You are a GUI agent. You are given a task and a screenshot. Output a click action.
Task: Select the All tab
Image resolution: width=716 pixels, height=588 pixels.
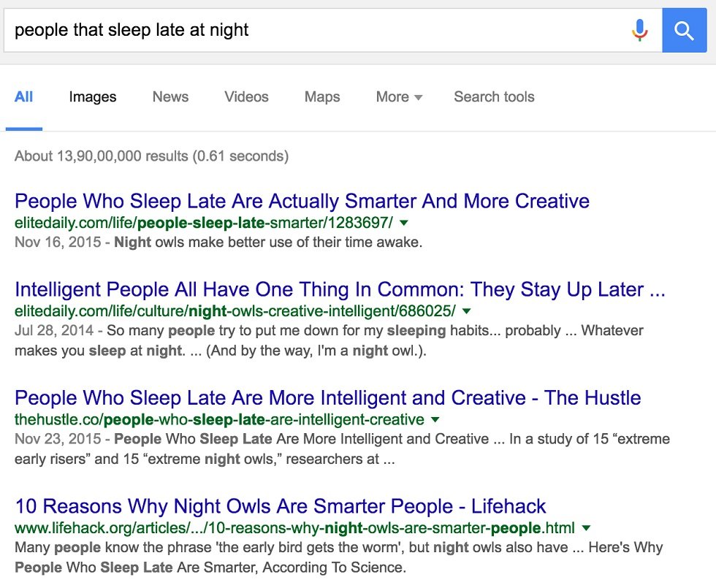pyautogui.click(x=23, y=96)
